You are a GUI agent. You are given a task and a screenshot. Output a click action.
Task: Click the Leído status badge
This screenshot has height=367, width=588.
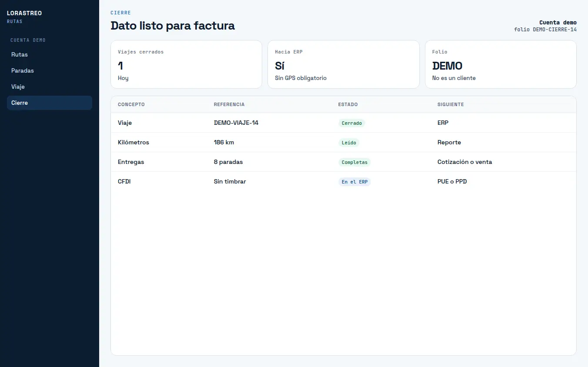pyautogui.click(x=349, y=143)
